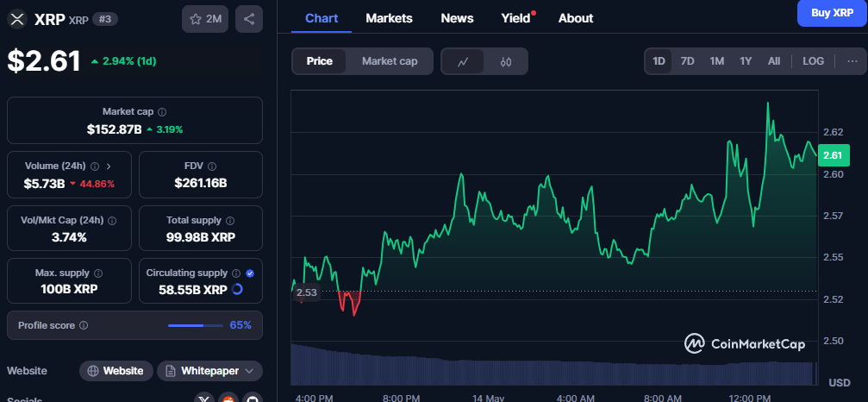Image resolution: width=868 pixels, height=402 pixels.
Task: Click the 3.74% Vol/Mkt Cap value
Action: (69, 237)
